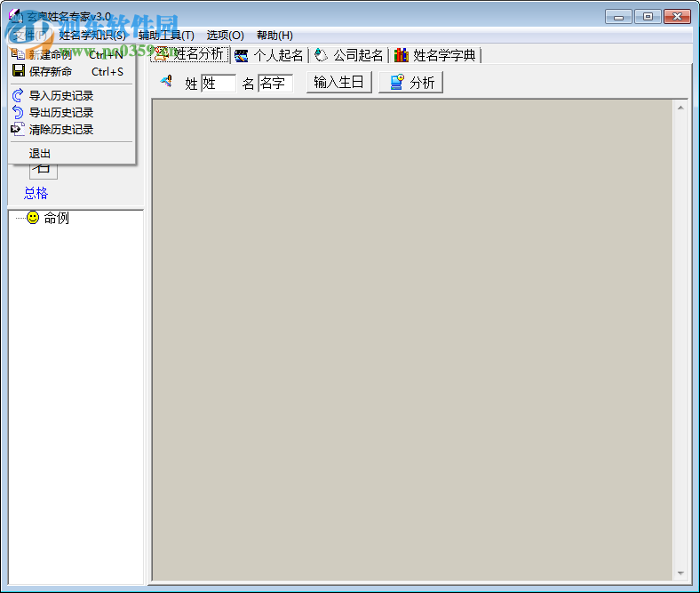Focus the 名字 given name input field

tap(275, 83)
